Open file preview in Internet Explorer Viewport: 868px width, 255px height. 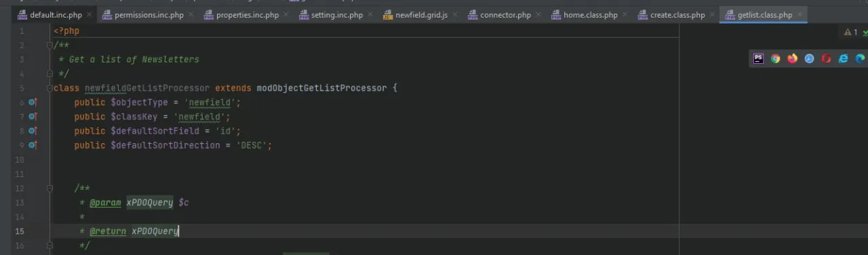coord(843,59)
